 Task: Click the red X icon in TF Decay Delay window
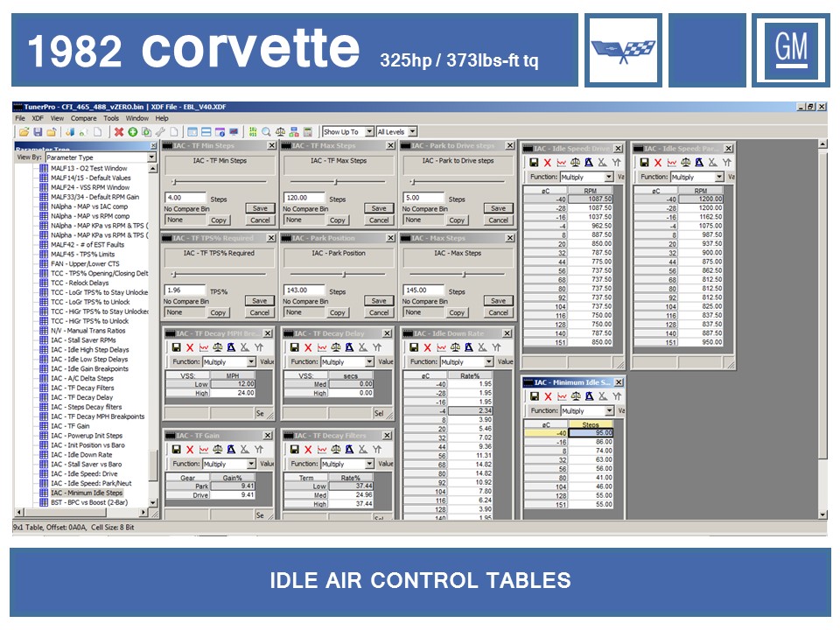pyautogui.click(x=308, y=347)
